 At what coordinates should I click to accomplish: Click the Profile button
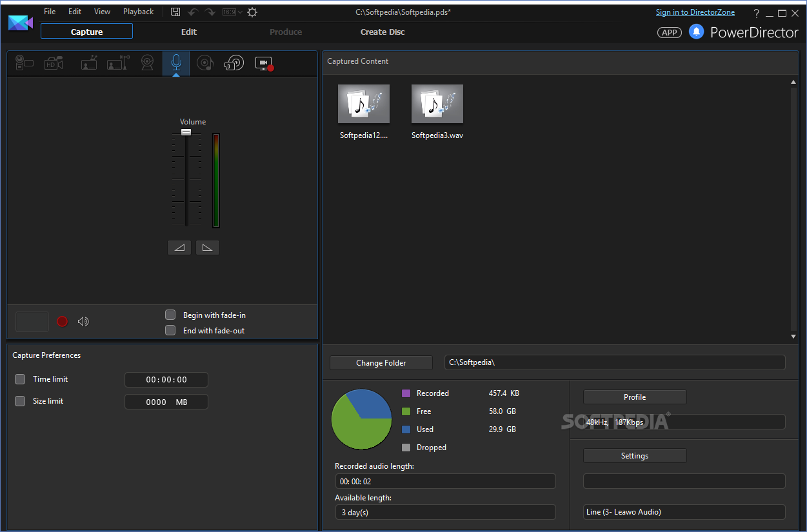coord(635,397)
